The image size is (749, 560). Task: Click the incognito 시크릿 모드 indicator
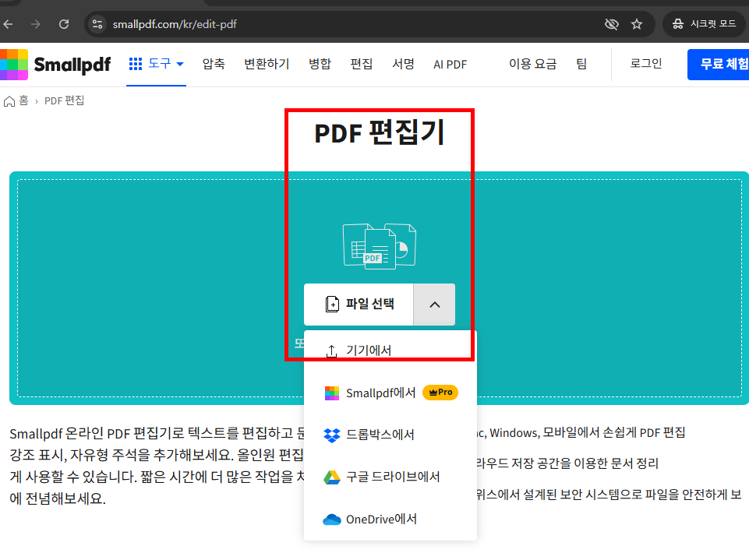click(x=704, y=24)
